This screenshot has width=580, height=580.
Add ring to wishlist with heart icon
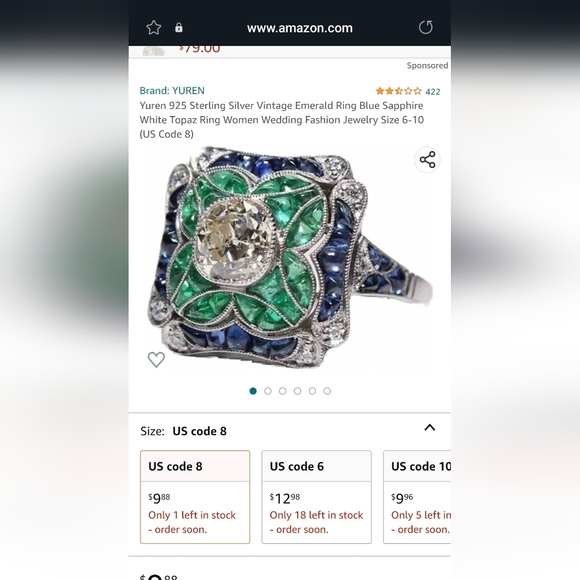(156, 360)
